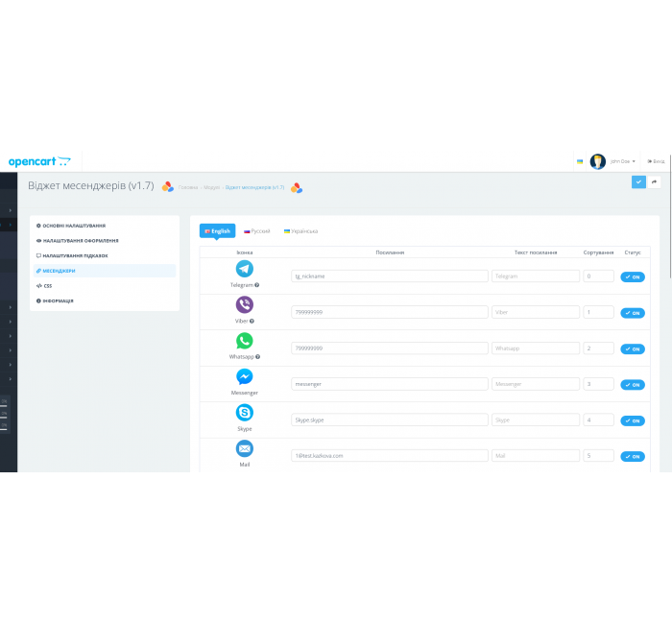Toggle Telegram status ON switch
Screen dimensions: 672x624
pyautogui.click(x=633, y=276)
